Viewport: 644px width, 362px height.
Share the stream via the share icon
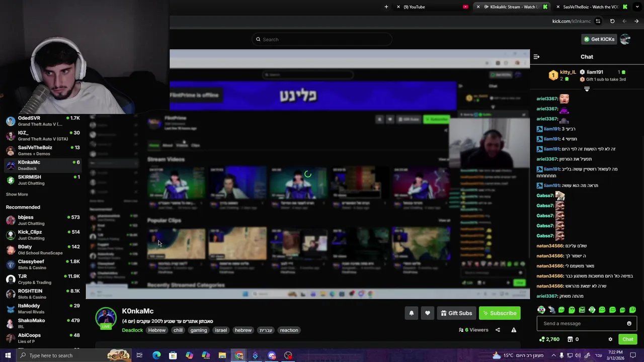tap(498, 330)
